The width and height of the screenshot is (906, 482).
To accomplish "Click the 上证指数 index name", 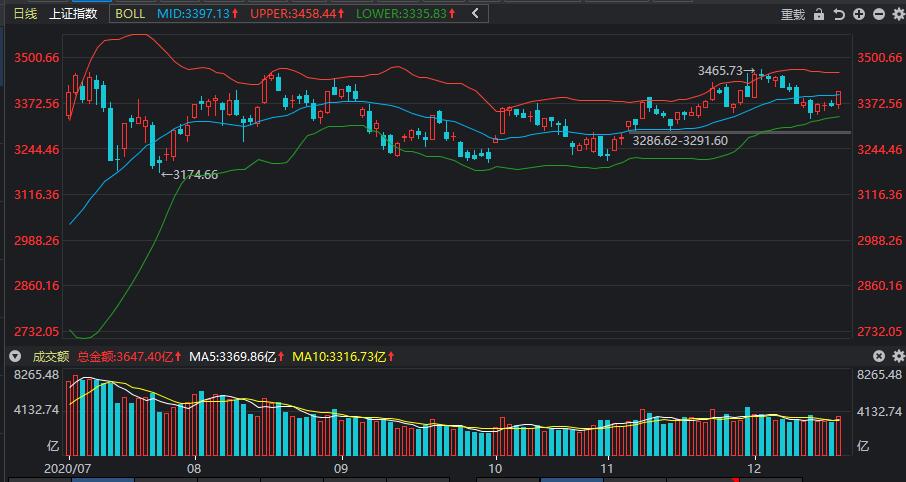I will click(x=73, y=13).
